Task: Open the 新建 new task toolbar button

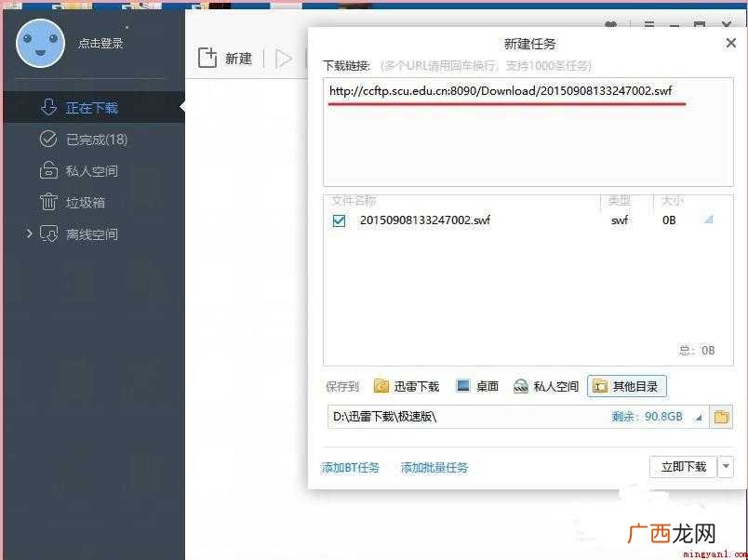Action: (x=225, y=59)
